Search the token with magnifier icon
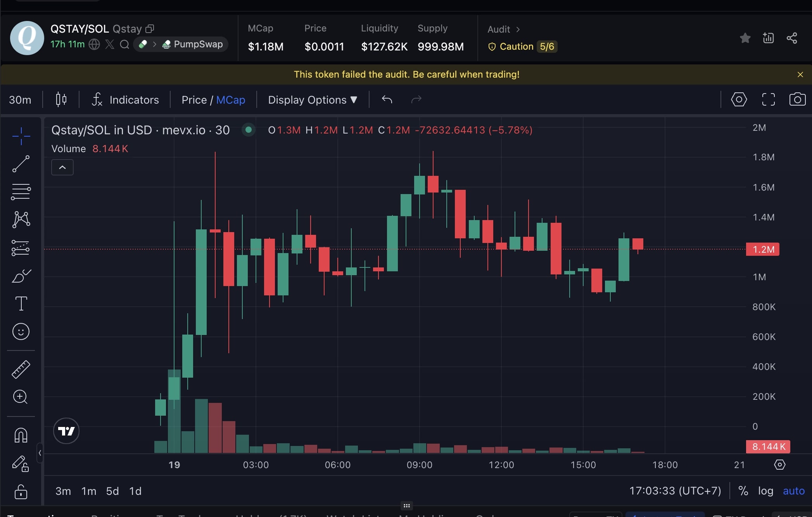Screen dimensions: 812x517 (x=124, y=44)
